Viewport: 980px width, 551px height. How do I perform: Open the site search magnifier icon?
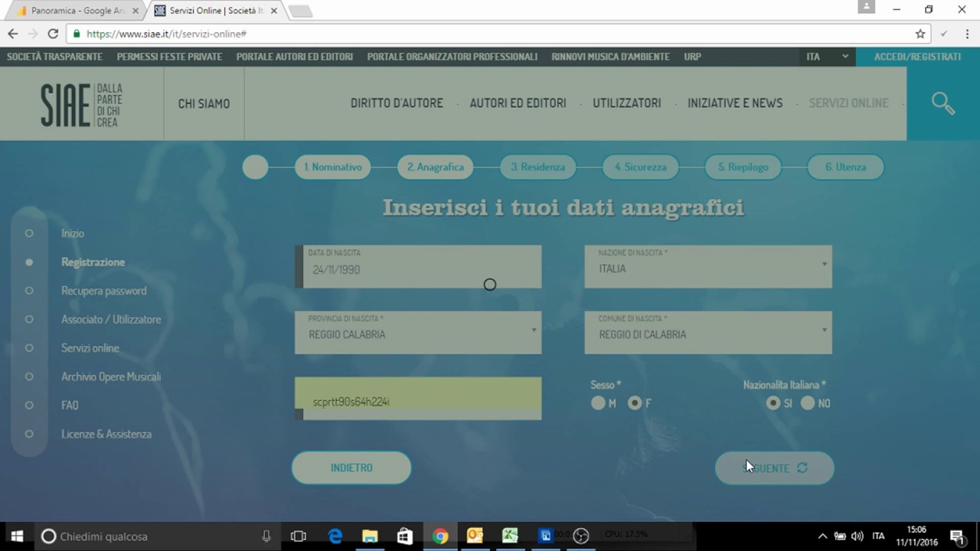943,103
